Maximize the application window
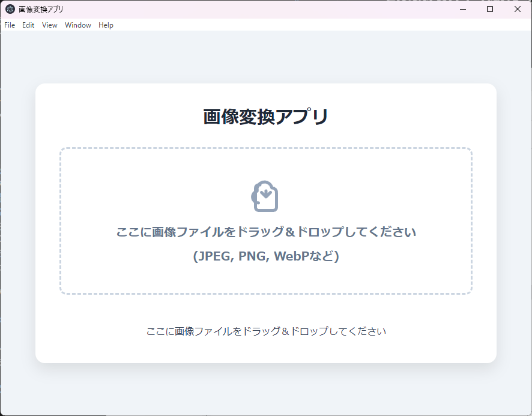Viewport: 532px width, 416px height. point(490,9)
